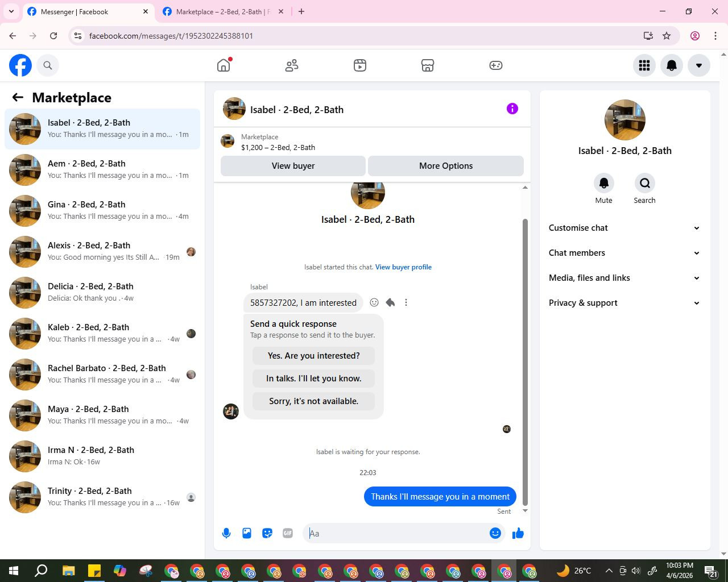Open Chrome profile icon
Image resolution: width=728 pixels, height=582 pixels.
[695, 36]
